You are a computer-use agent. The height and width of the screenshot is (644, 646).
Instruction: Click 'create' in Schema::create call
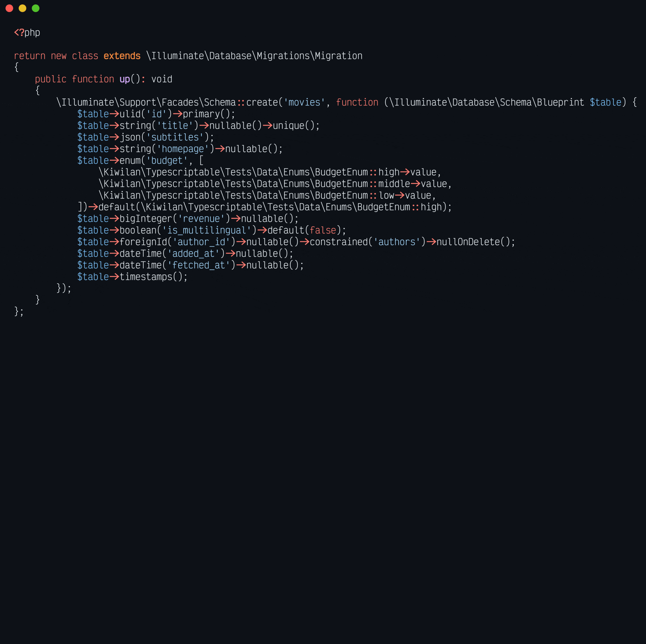pyautogui.click(x=262, y=102)
